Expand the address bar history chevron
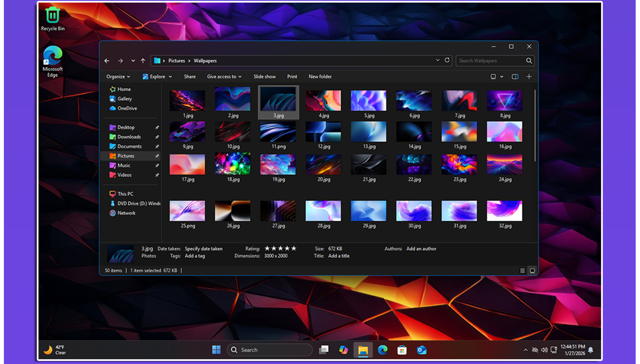Screen dimensions: 640x364 437,60
